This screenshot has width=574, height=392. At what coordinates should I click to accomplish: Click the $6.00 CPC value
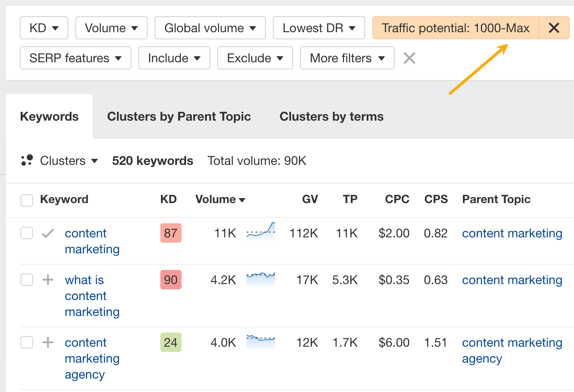coord(394,342)
